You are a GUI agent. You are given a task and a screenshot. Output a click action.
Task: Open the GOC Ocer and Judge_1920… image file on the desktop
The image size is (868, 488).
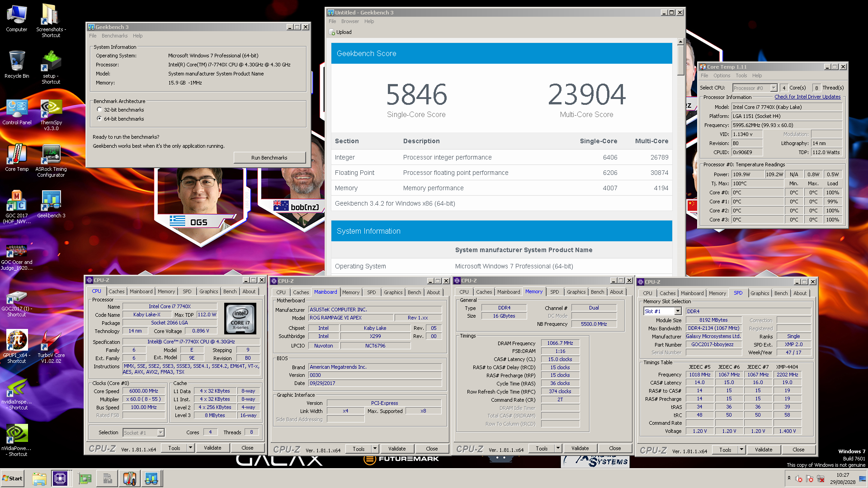17,257
